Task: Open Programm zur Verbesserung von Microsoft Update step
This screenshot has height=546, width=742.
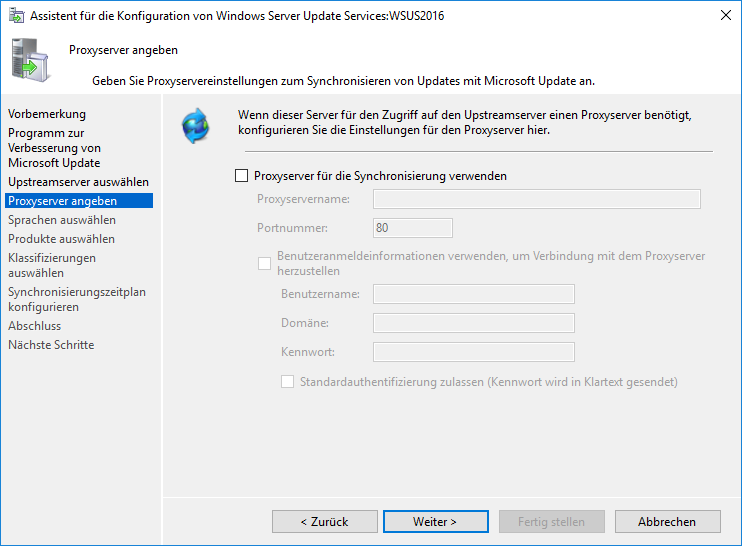Action: pyautogui.click(x=54, y=148)
